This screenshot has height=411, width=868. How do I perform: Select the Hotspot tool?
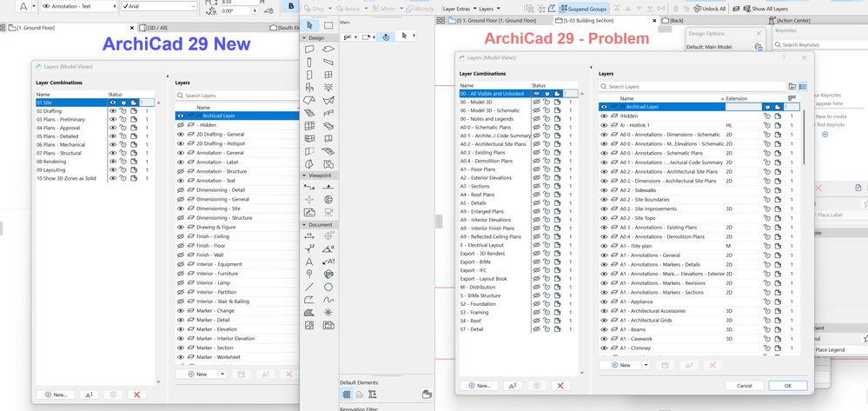tap(328, 313)
